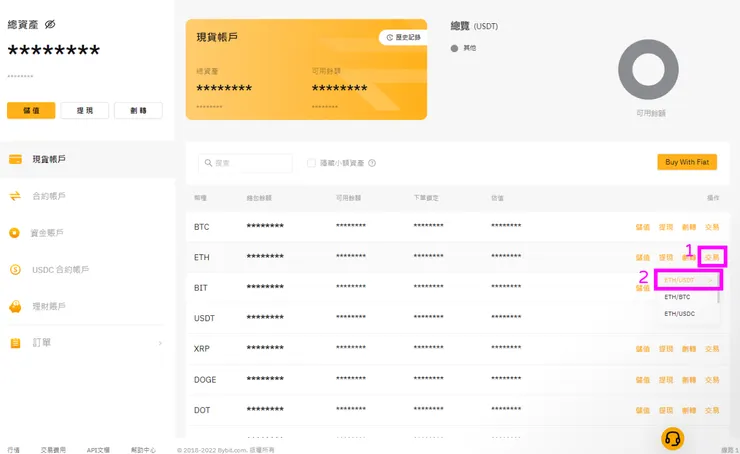
Task: Click the Buy With Fiat button
Action: (x=687, y=162)
